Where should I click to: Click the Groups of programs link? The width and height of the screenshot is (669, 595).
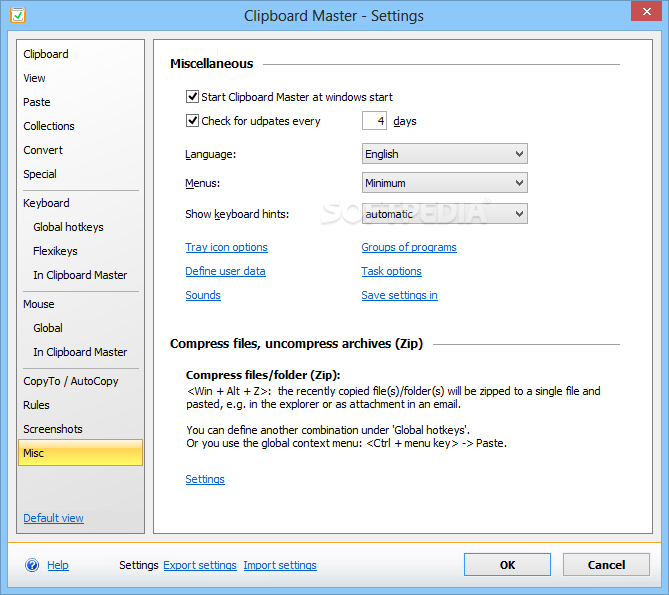409,247
